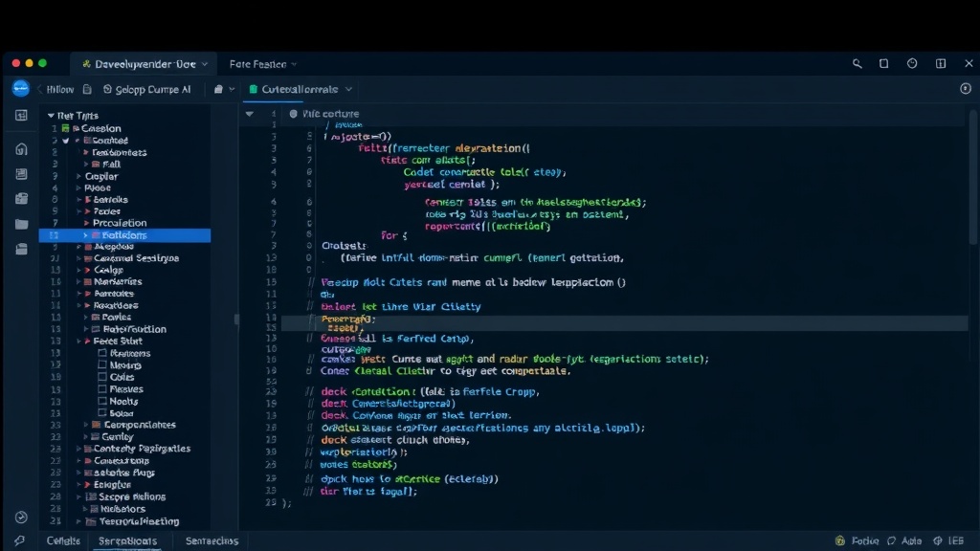Select the Ceenpendiatces tree item
This screenshot has height=551, width=980.
140,425
